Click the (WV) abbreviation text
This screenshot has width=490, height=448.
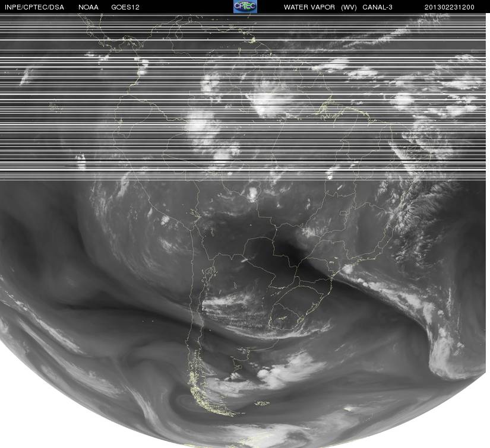point(349,7)
